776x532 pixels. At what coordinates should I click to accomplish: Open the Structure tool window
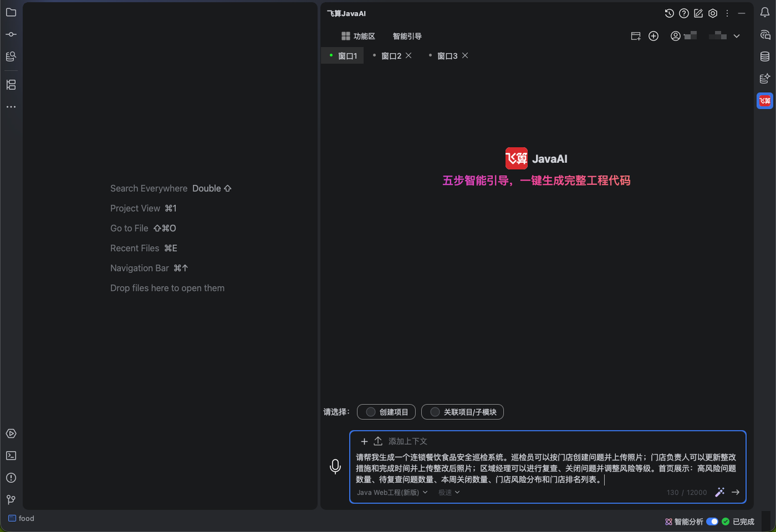[x=11, y=85]
